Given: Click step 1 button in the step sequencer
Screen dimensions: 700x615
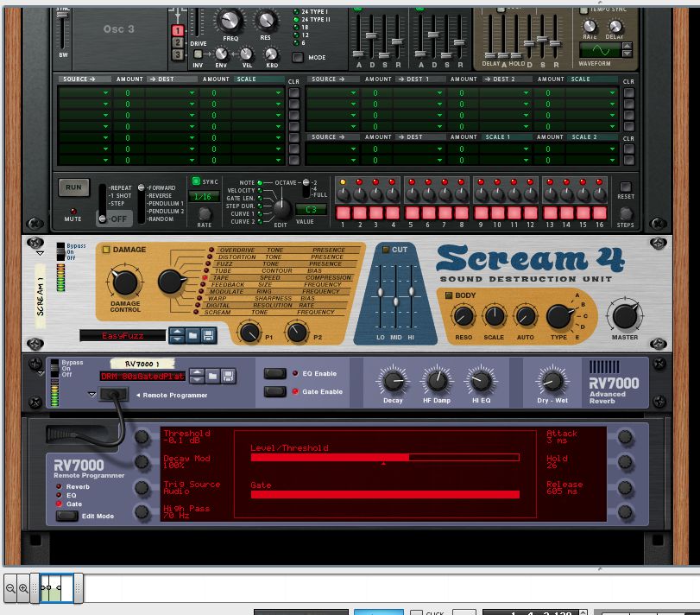Looking at the screenshot, I should 343,212.
